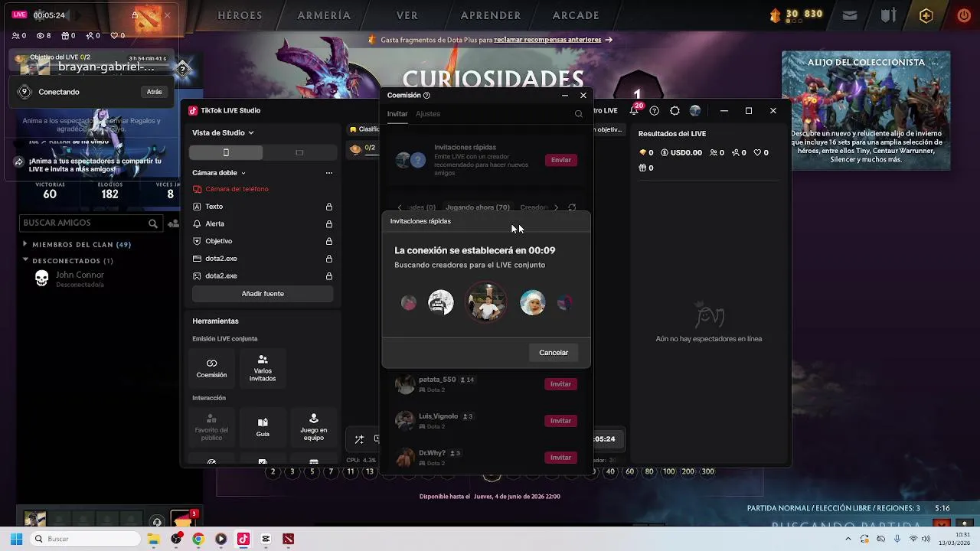
Task: Collapse the Desconectados (1) group
Action: [68, 261]
